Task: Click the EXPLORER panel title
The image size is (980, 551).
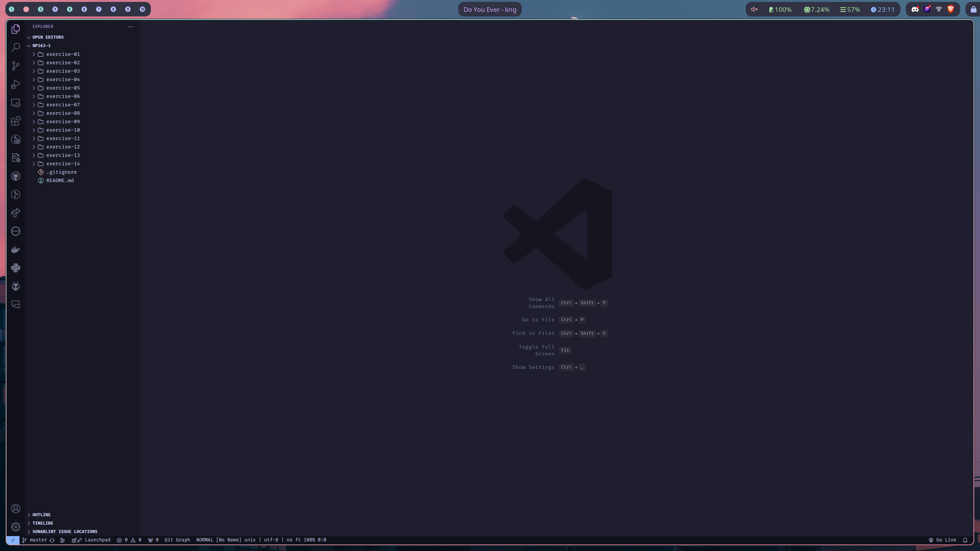Action: [x=43, y=26]
